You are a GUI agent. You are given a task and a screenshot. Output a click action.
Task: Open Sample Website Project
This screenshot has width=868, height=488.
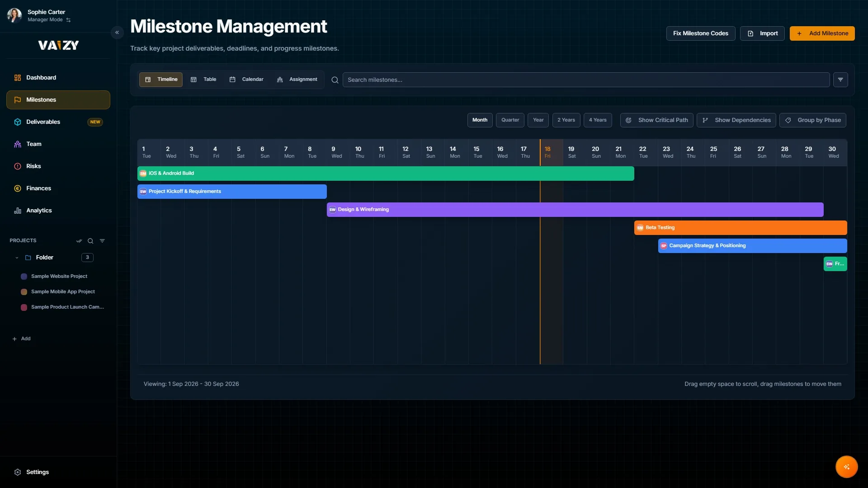coord(59,276)
